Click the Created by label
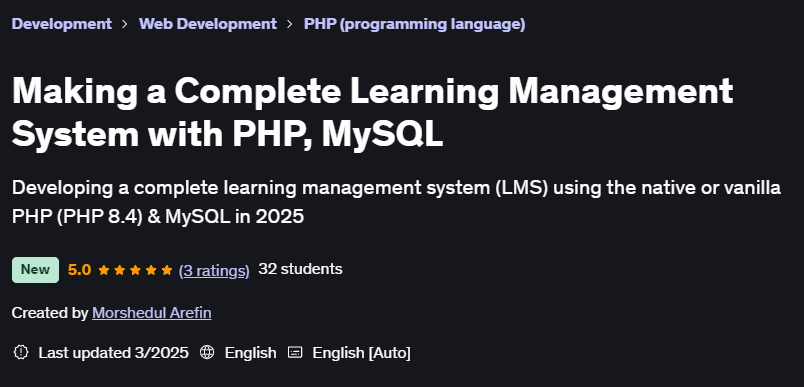Viewport: 804px width, 387px height. click(x=50, y=313)
